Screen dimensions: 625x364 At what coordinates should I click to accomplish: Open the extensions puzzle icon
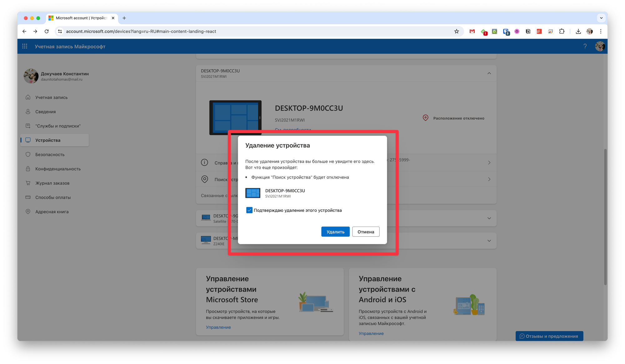click(x=562, y=31)
